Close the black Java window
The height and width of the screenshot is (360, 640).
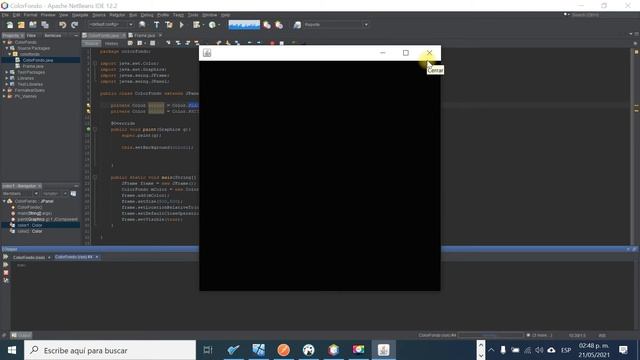coord(429,53)
